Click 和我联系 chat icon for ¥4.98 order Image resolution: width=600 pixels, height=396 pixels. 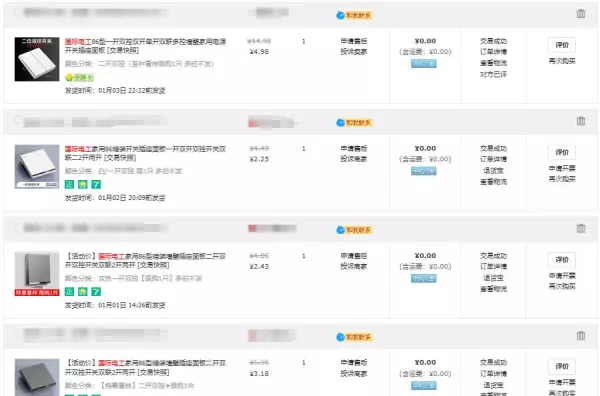pos(354,15)
